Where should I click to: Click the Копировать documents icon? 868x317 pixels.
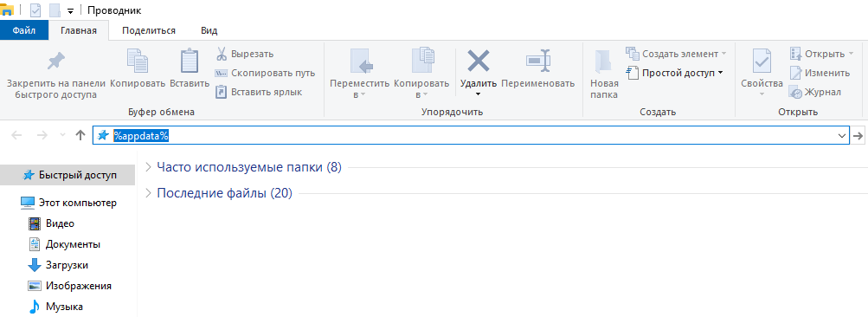(137, 61)
